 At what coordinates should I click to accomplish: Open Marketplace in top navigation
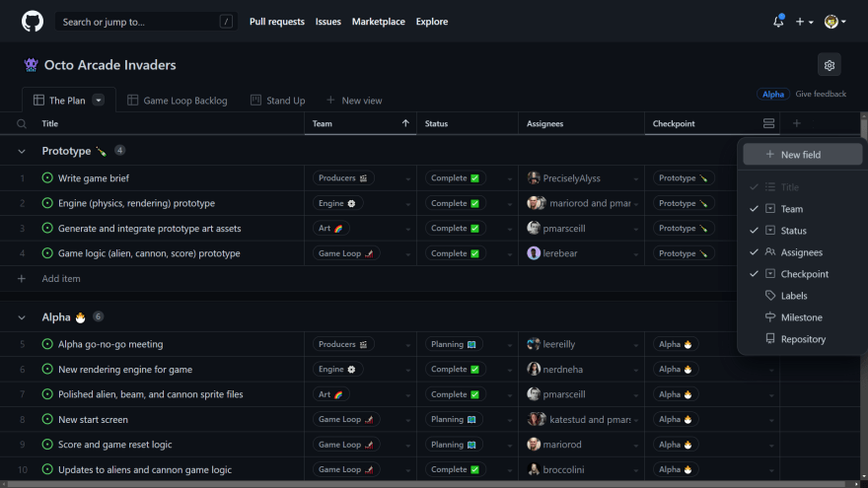pos(378,22)
